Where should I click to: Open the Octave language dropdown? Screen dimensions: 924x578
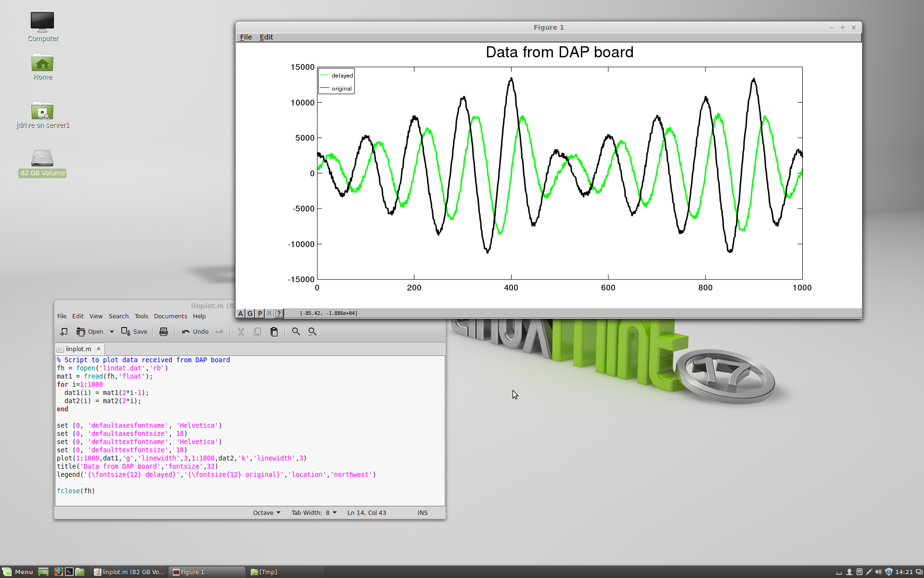point(267,512)
